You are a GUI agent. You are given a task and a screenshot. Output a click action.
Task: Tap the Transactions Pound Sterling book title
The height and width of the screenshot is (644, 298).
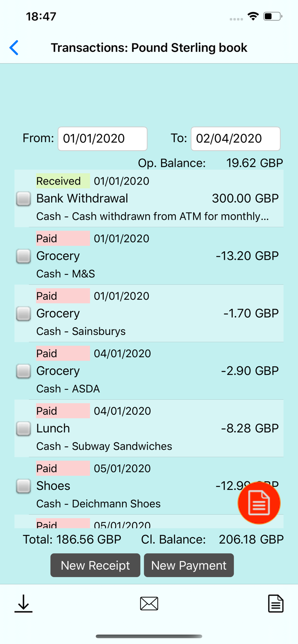(x=149, y=48)
